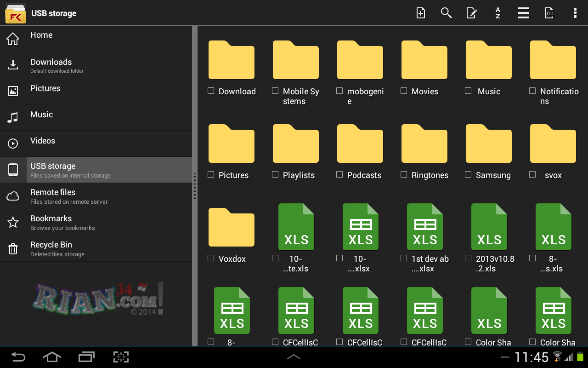Open the Voxdox folder
The image size is (588, 368).
click(232, 227)
